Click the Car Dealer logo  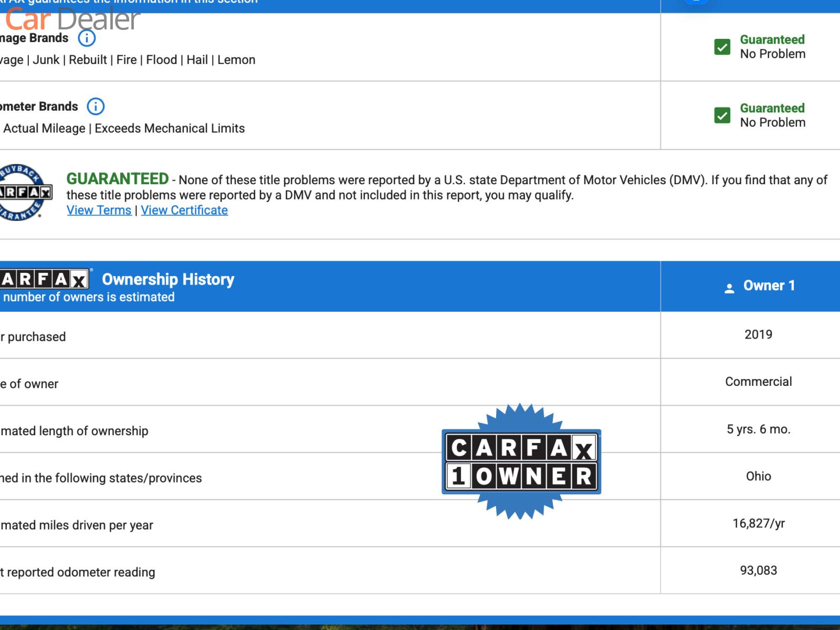click(72, 19)
